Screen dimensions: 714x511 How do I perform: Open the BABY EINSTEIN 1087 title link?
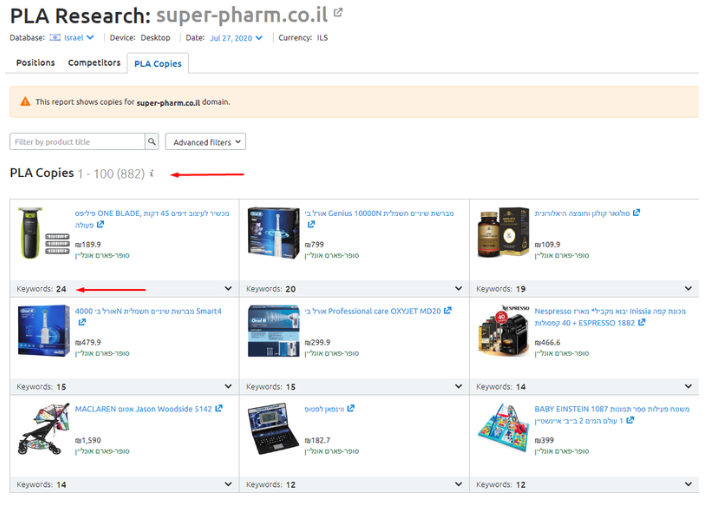[612, 415]
